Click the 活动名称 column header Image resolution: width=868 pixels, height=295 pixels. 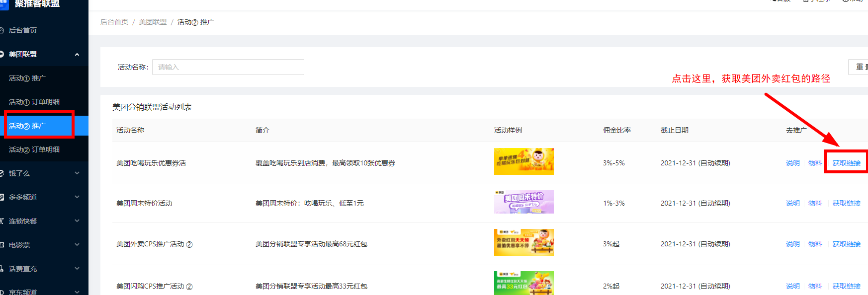pyautogui.click(x=130, y=130)
